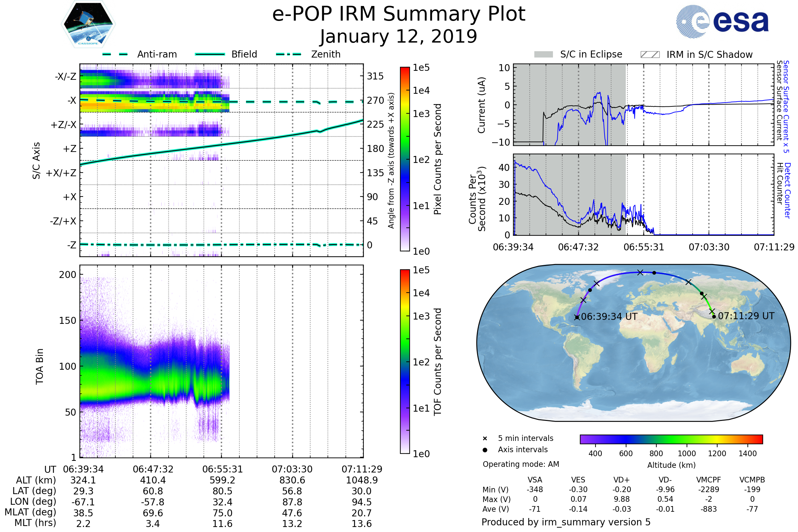Click the Bfield solid line legend marker
Screen dimensions: 798x532
(210, 54)
